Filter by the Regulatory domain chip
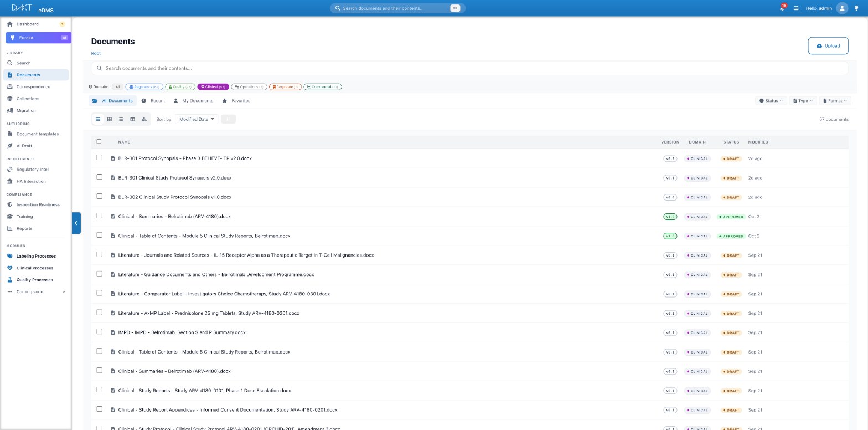 click(x=144, y=87)
